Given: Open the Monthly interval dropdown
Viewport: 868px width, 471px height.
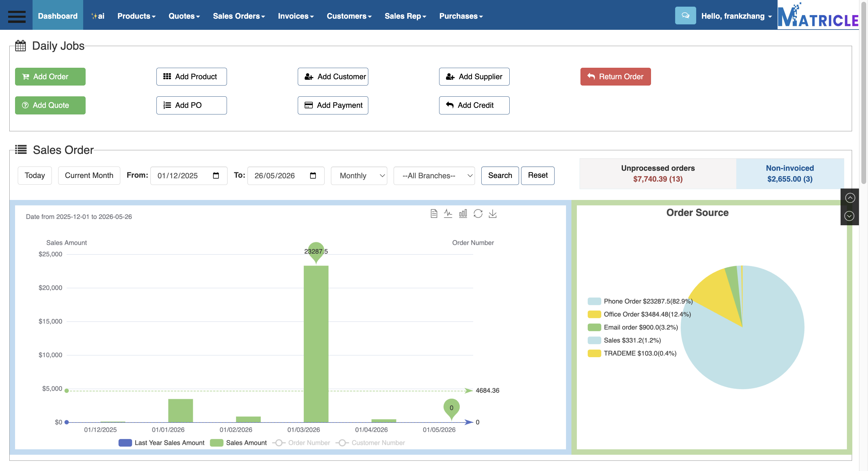Looking at the screenshot, I should [359, 175].
